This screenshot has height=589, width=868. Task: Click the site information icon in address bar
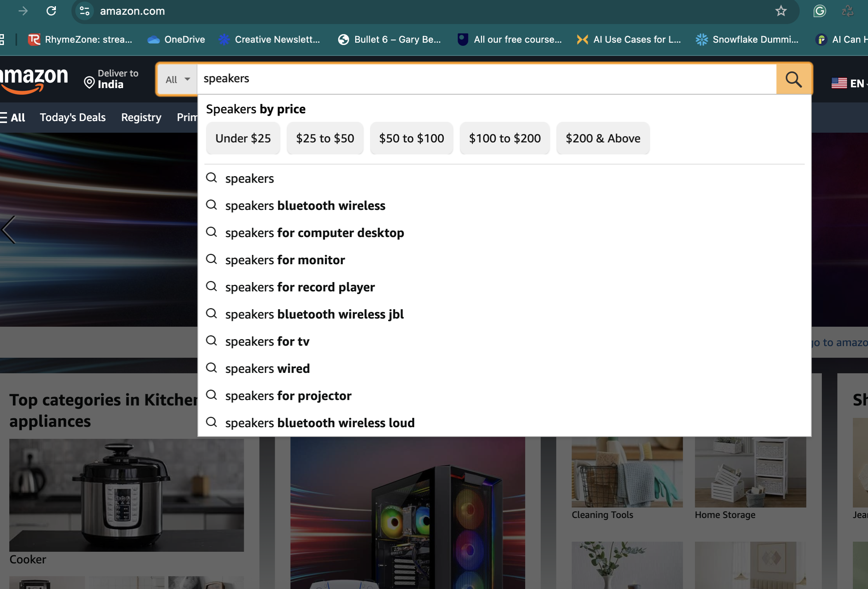point(84,11)
